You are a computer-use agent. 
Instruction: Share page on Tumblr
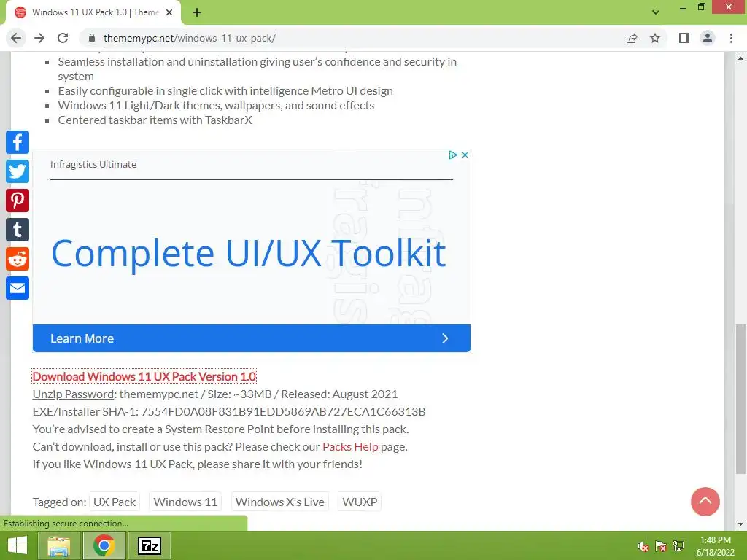[x=18, y=230]
